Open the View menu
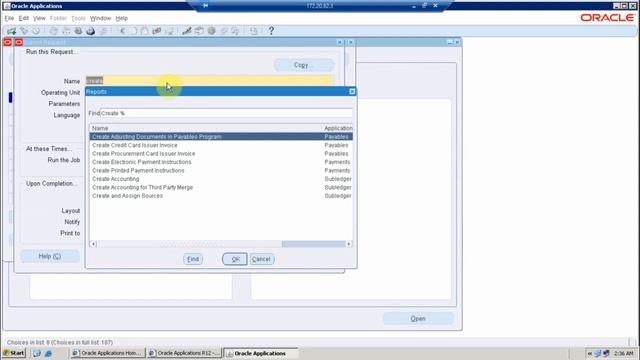 (39, 18)
